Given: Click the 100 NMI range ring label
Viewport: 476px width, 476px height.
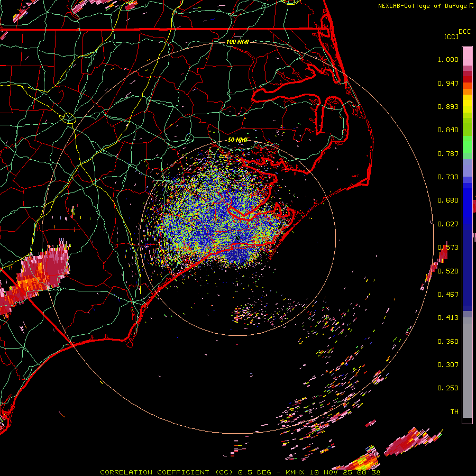Looking at the screenshot, I should coord(237,42).
